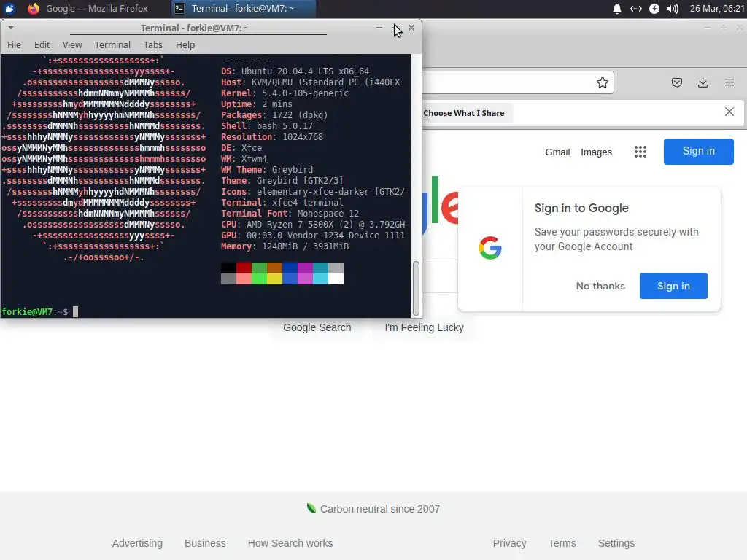This screenshot has height=560, width=747.
Task: Minimize the Terminal window
Action: pyautogui.click(x=379, y=28)
